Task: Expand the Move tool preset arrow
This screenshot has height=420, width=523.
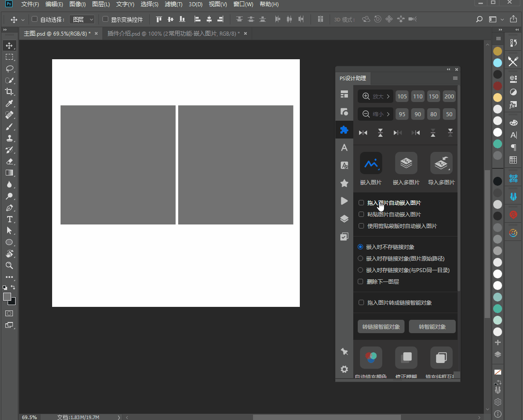Action: 23,20
